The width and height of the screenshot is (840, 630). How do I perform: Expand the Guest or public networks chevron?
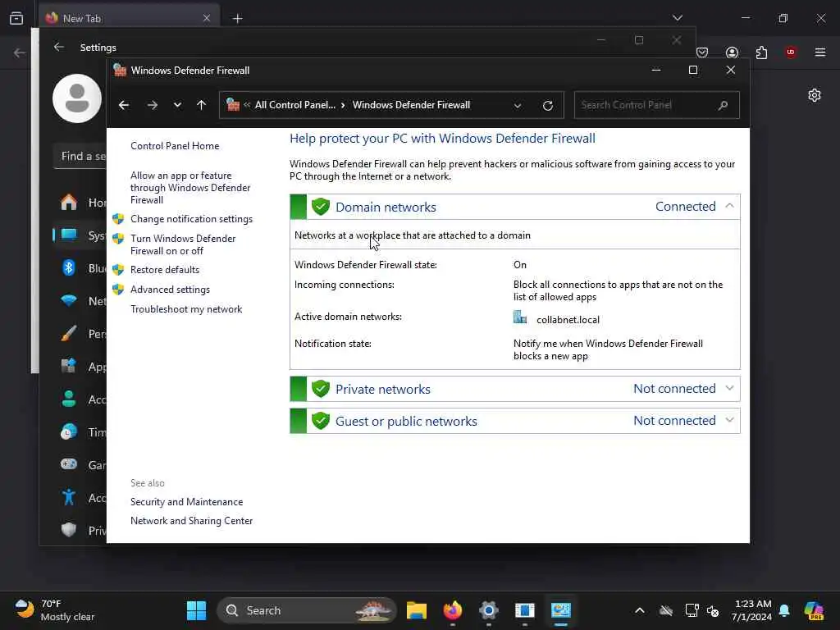(729, 421)
